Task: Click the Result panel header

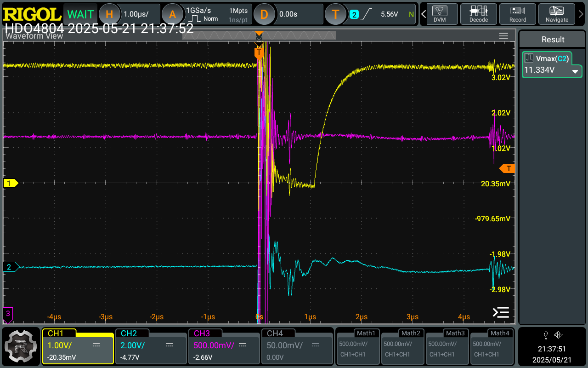Action: pos(553,40)
